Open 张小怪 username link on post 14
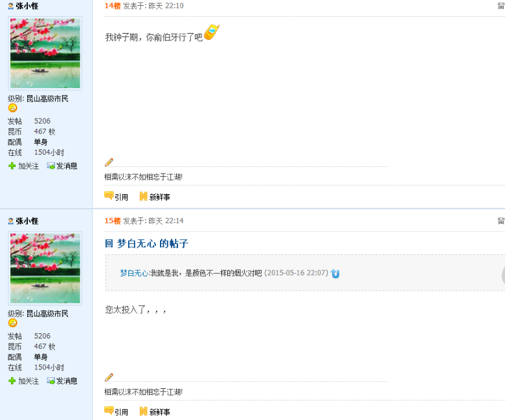Viewport: 505px width, 420px height. coord(27,6)
